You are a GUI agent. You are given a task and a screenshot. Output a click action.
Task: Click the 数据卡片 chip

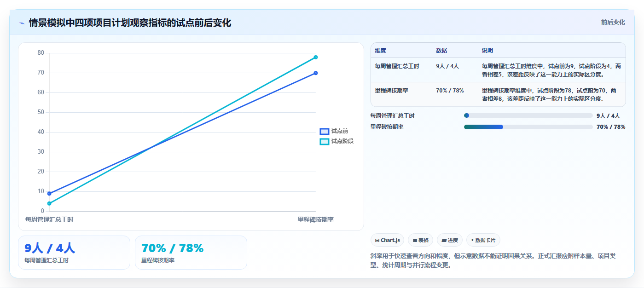(x=483, y=240)
